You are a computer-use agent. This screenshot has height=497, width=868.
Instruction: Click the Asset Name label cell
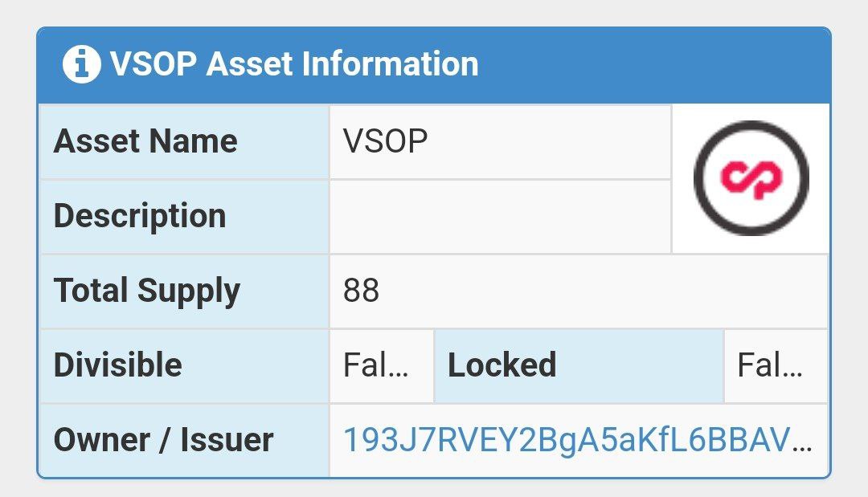coord(184,141)
